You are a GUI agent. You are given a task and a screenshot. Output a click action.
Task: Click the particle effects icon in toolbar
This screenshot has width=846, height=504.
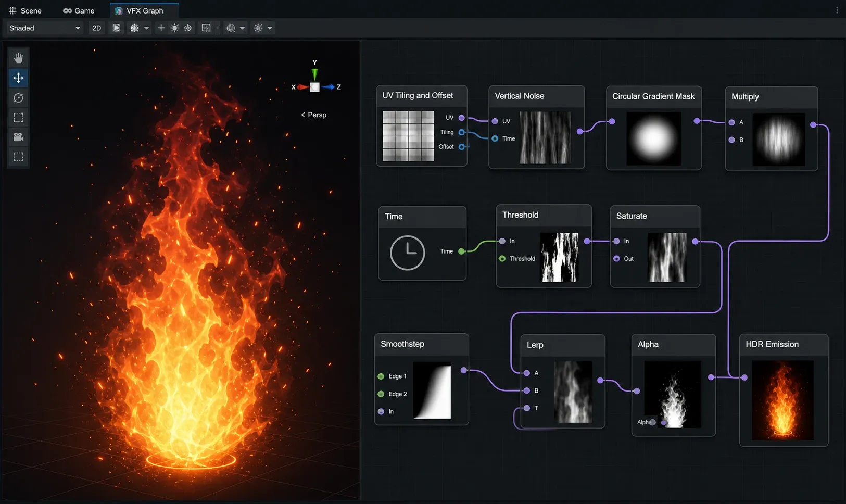(134, 28)
